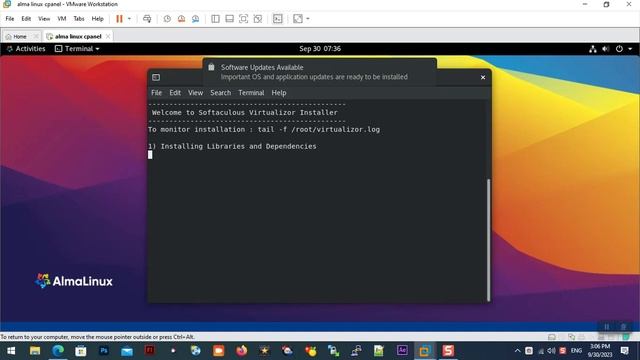640x360 pixels.
Task: Take a snapshot of the virtual machine
Action: [x=167, y=19]
